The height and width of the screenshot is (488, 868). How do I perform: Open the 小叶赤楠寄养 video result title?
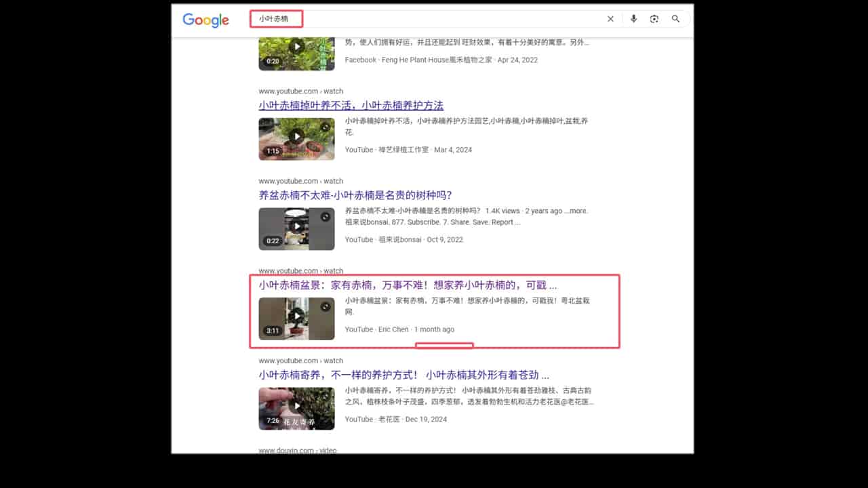click(x=403, y=375)
